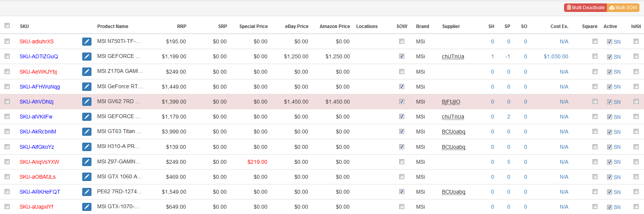Screen dimensions: 644x214
Task: Open supplier chiJTnUa link in SKU-ADTiZGuQ row
Action: tap(453, 57)
